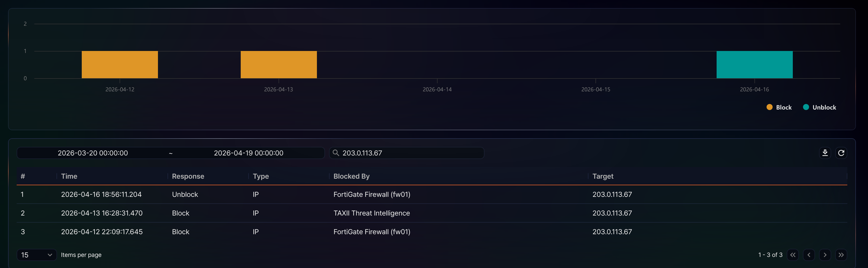
Task: Toggle the Unblock series in legend
Action: [x=820, y=107]
